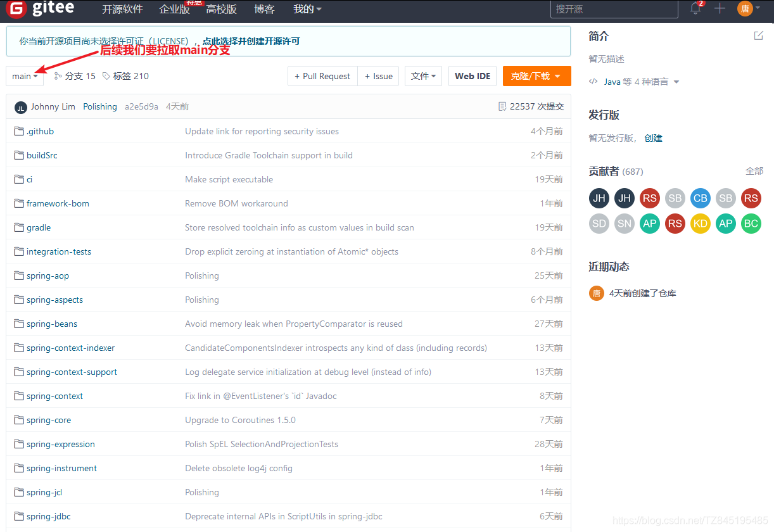Click the BC contributor avatar

pos(751,224)
